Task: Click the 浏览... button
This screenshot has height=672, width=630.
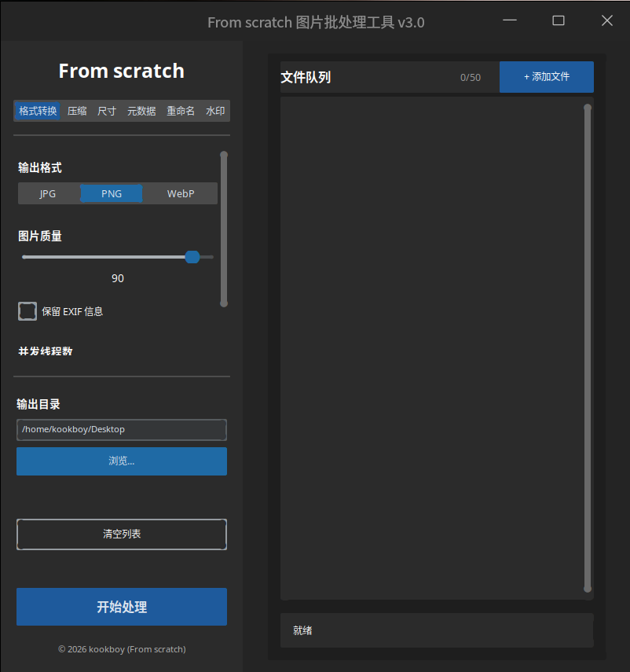Action: (122, 461)
